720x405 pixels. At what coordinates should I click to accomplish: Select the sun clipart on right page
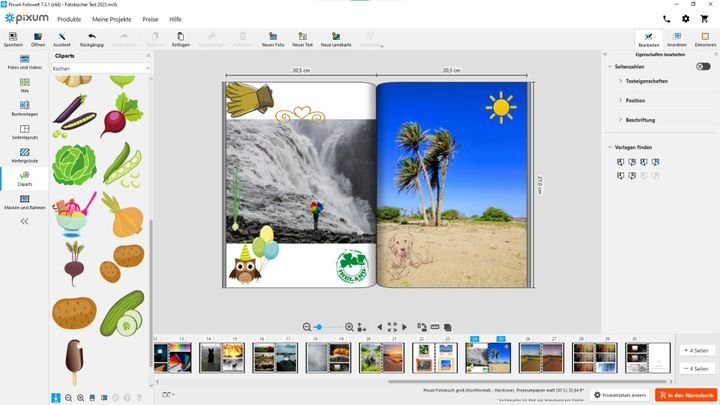501,107
